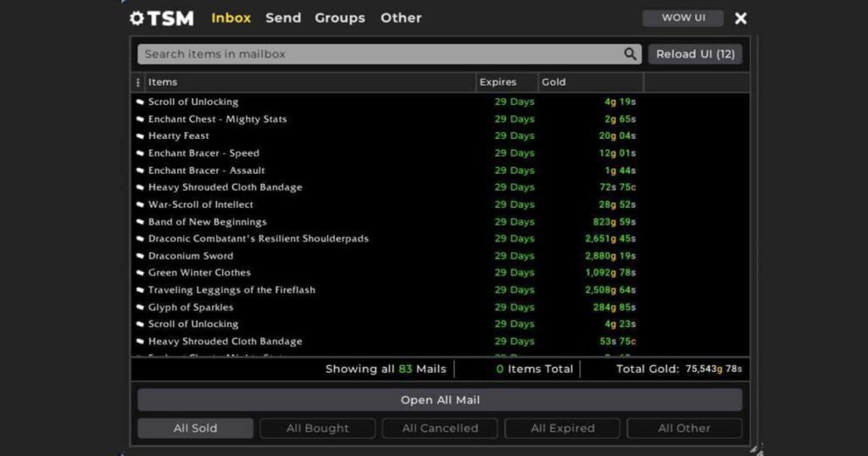This screenshot has width=868, height=456.
Task: Click the resize grip at window corner
Action: 756,449
